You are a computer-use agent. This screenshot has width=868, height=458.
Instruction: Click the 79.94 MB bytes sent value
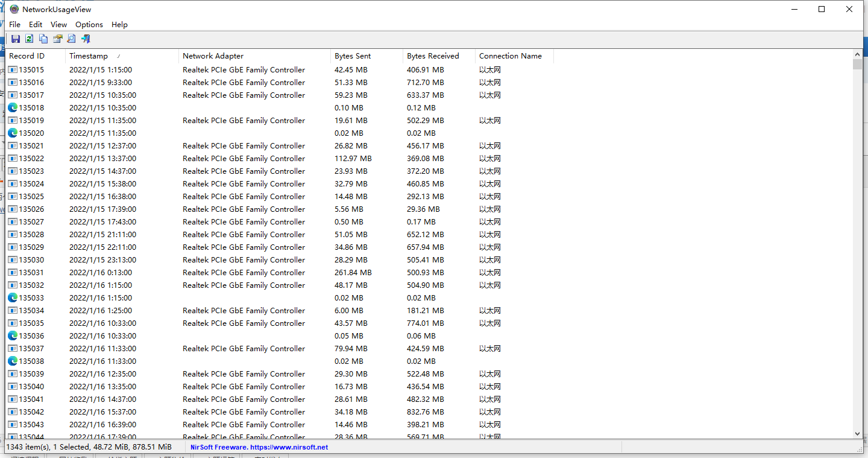(351, 348)
